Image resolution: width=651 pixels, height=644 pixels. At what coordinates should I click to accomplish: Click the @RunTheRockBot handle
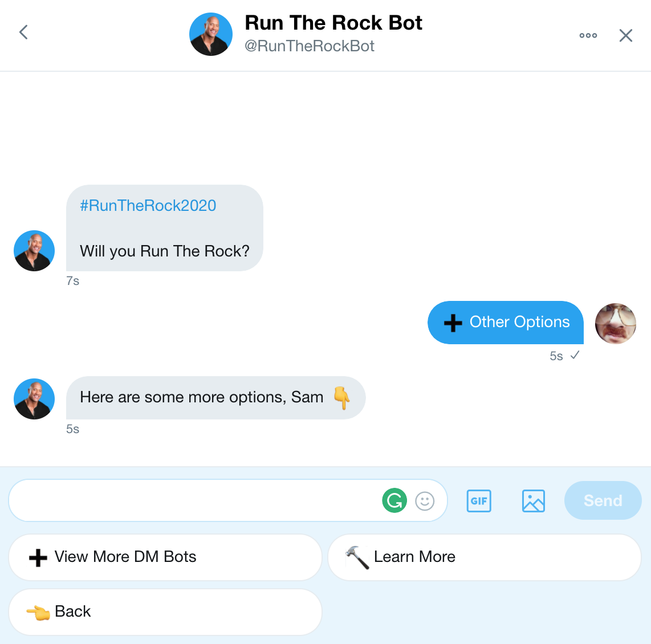(x=310, y=46)
